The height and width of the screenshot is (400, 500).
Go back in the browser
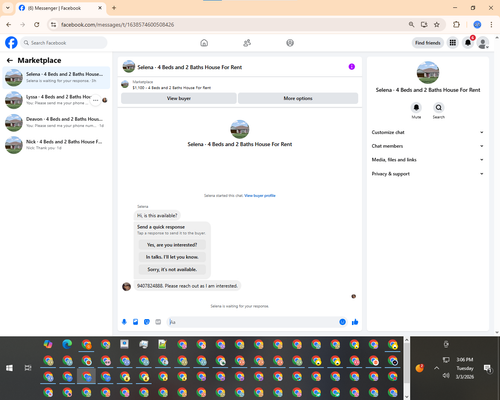click(x=9, y=24)
